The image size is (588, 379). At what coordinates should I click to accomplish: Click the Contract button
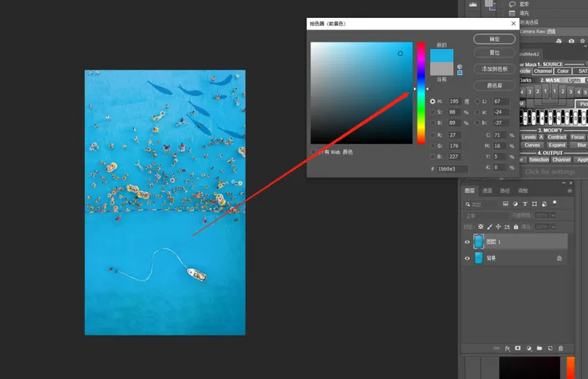click(x=557, y=137)
